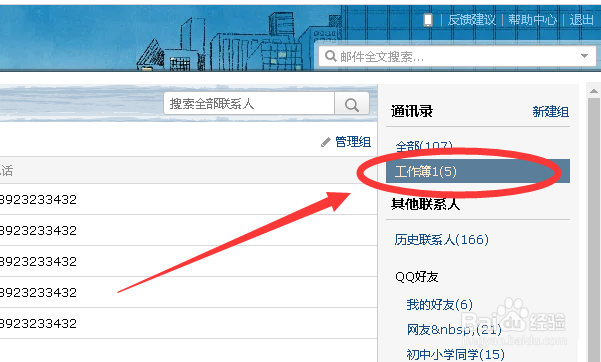The width and height of the screenshot is (601, 362).
Task: Click the QQ好友 section label
Action: click(417, 276)
